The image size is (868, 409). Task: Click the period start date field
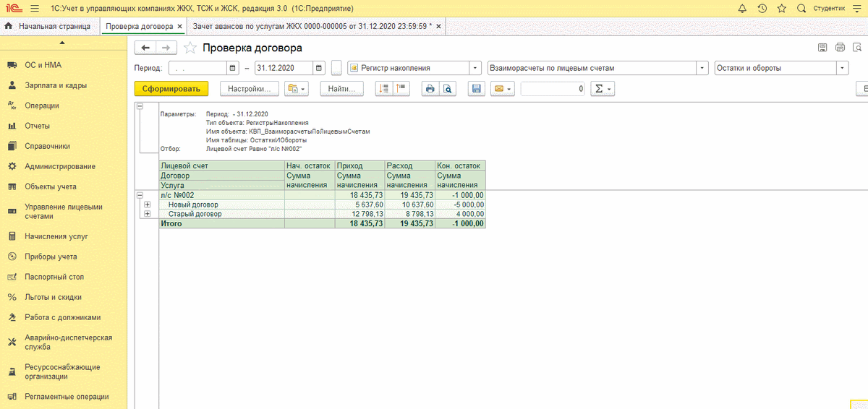pos(197,68)
